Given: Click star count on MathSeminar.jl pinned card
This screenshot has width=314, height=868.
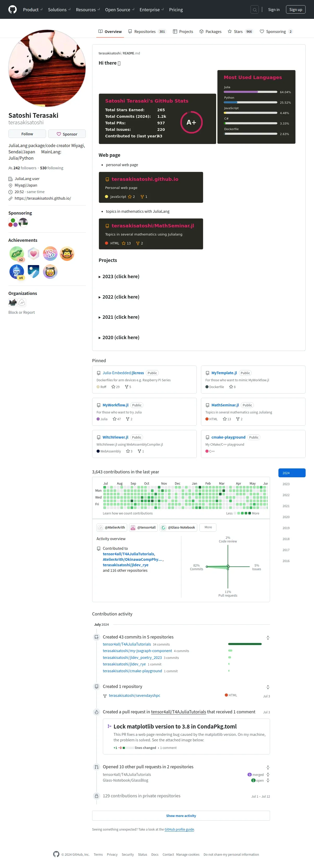Looking at the screenshot, I should [x=227, y=419].
